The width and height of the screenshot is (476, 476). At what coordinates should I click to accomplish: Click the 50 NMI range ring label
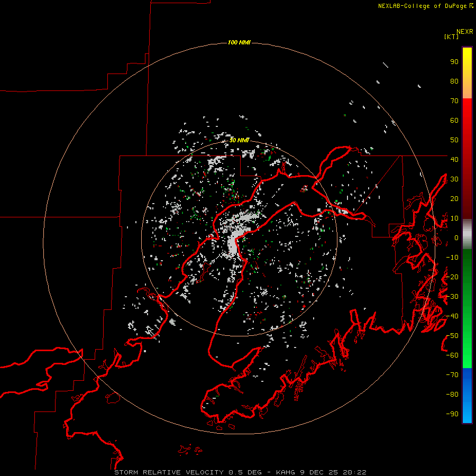(239, 140)
